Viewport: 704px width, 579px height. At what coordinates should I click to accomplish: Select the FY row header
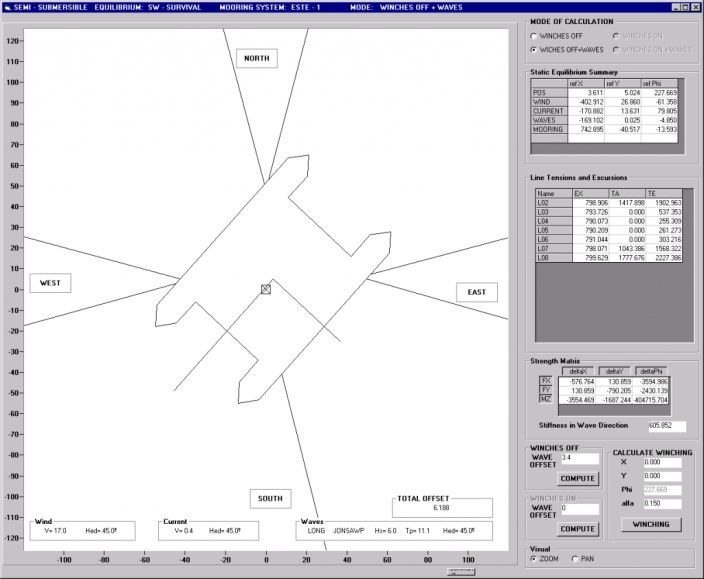[x=546, y=390]
